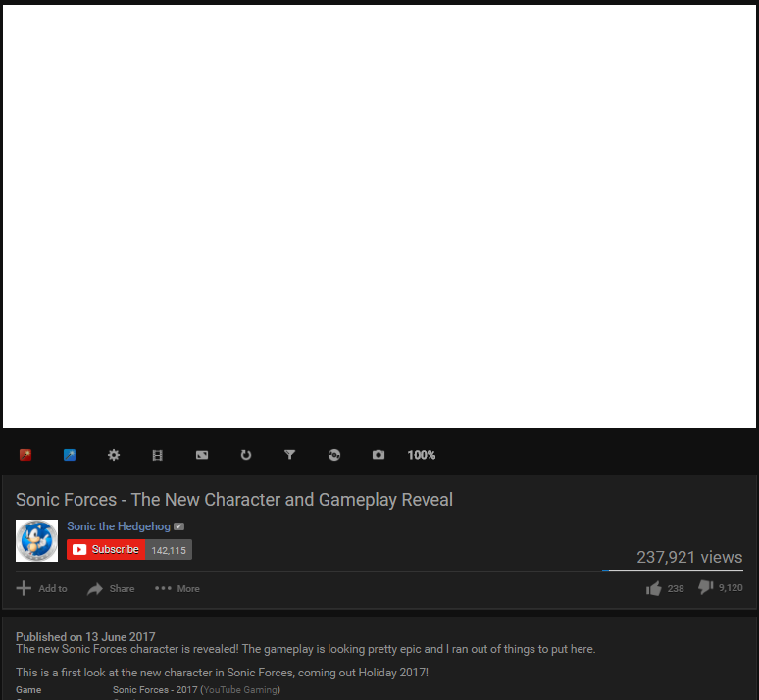The height and width of the screenshot is (700, 759).
Task: Take screenshot with camera icon
Action: click(379, 455)
